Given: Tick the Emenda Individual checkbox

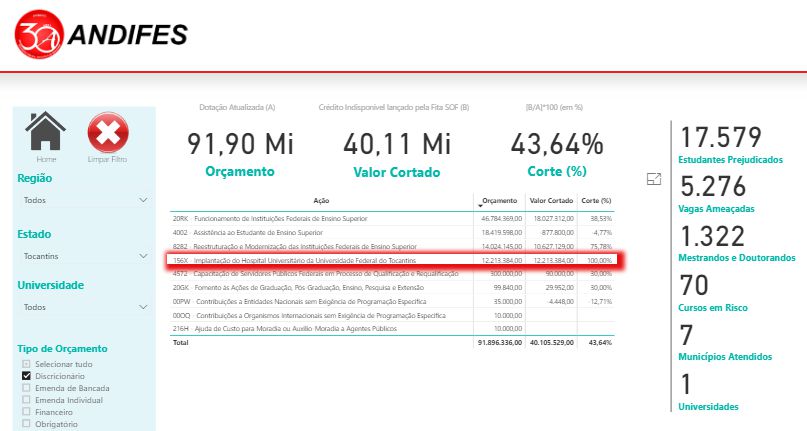Looking at the screenshot, I should tap(27, 399).
